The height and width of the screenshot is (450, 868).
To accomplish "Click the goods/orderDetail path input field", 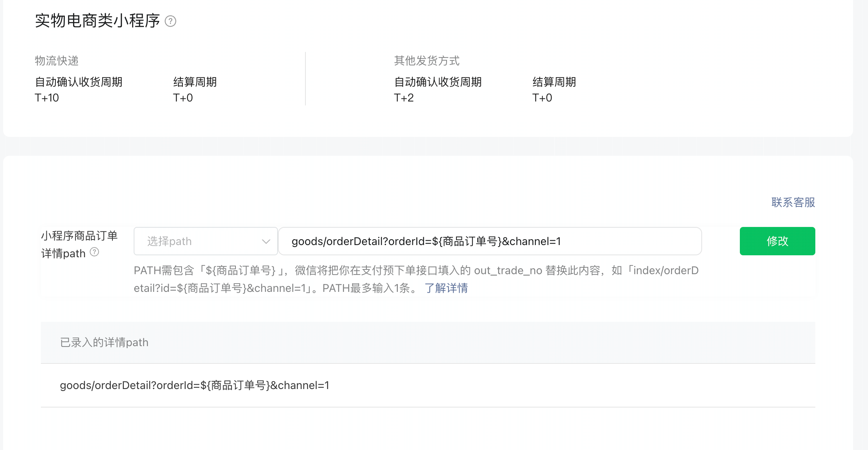I will tap(489, 241).
